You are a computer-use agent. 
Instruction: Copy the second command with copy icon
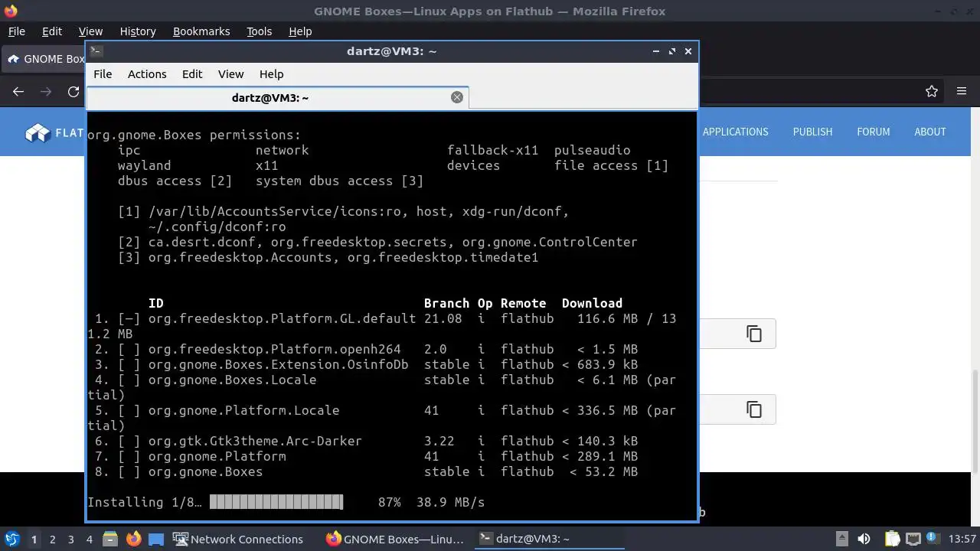click(x=754, y=409)
